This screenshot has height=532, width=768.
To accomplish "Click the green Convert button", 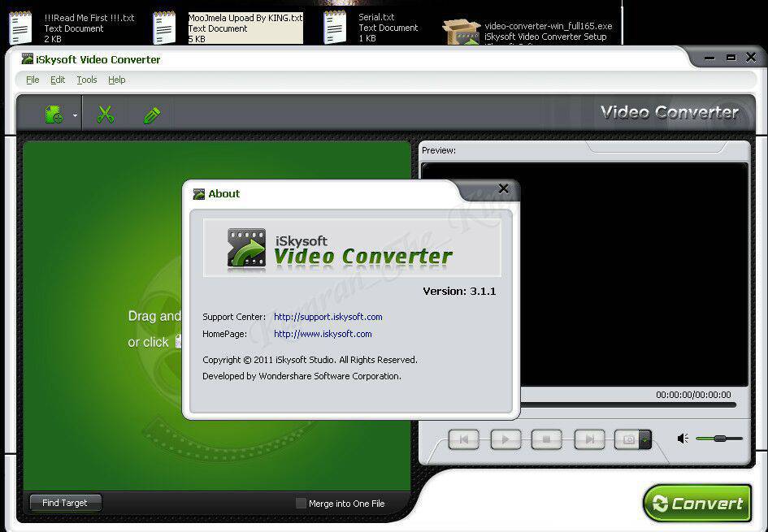I will (x=697, y=503).
